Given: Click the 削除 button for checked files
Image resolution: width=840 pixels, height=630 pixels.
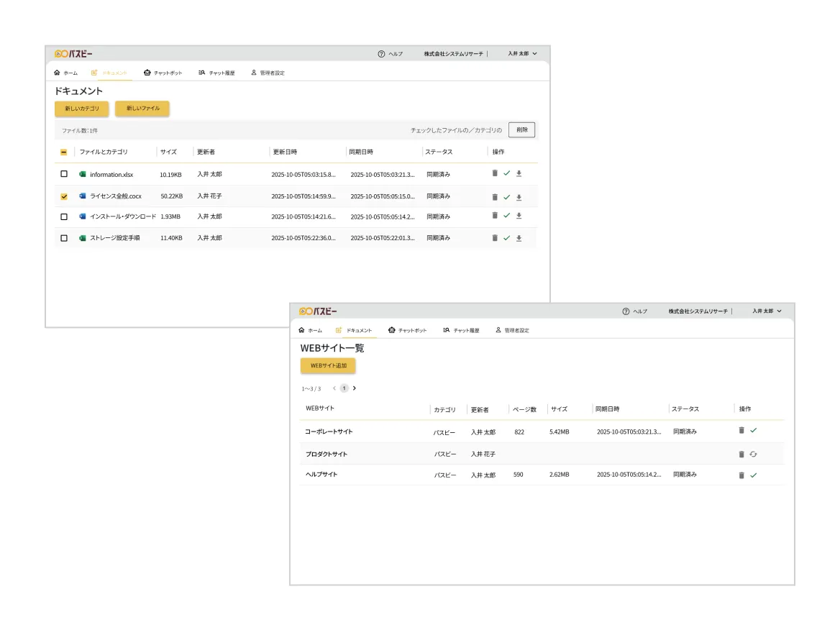Looking at the screenshot, I should pyautogui.click(x=521, y=130).
